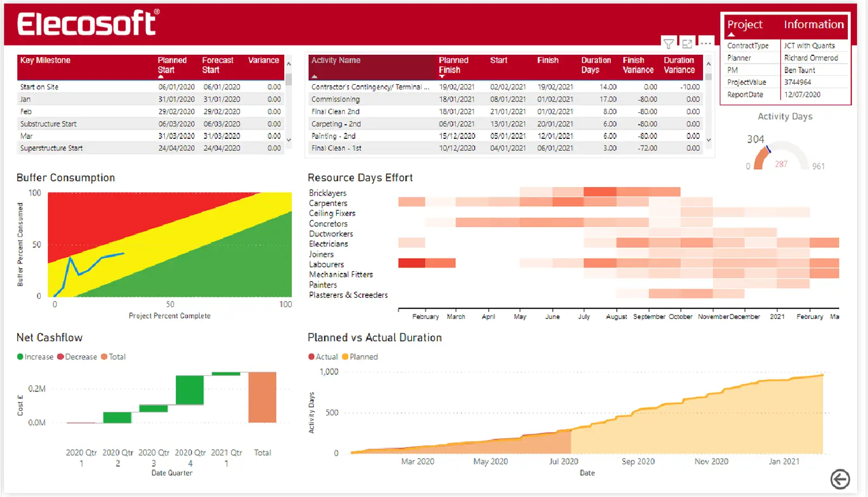Viewport: 868px width, 497px height.
Task: Enter focus mode on the activity table
Action: tap(687, 43)
